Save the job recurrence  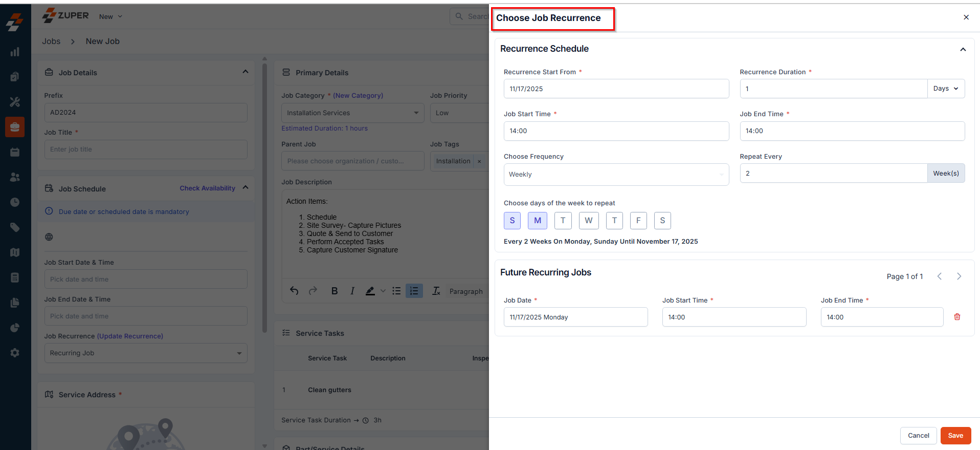pos(955,436)
